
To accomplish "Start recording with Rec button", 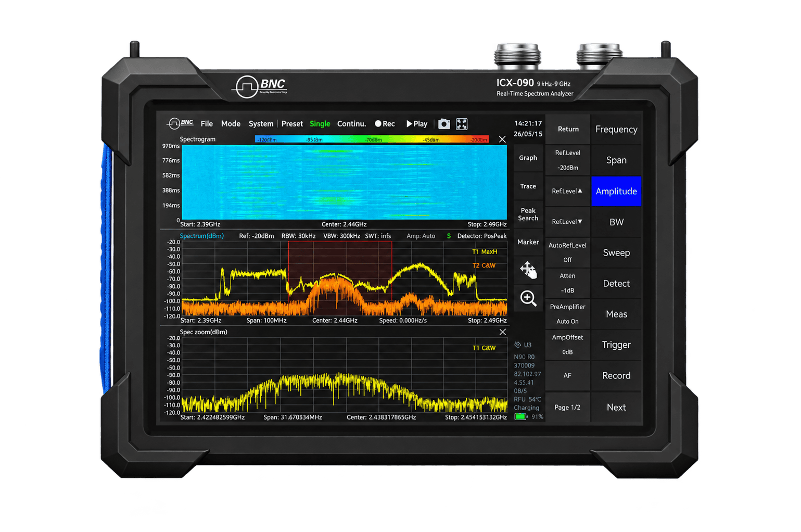I will pos(385,124).
